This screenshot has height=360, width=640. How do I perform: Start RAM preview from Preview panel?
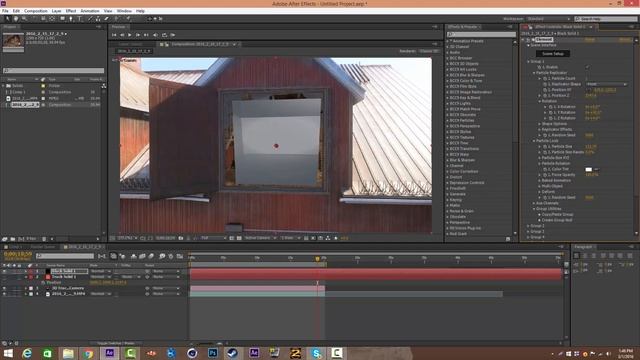173,35
